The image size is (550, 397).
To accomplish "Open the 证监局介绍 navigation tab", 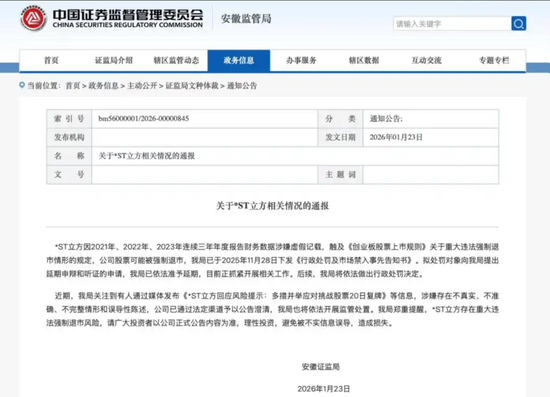I will (x=114, y=60).
